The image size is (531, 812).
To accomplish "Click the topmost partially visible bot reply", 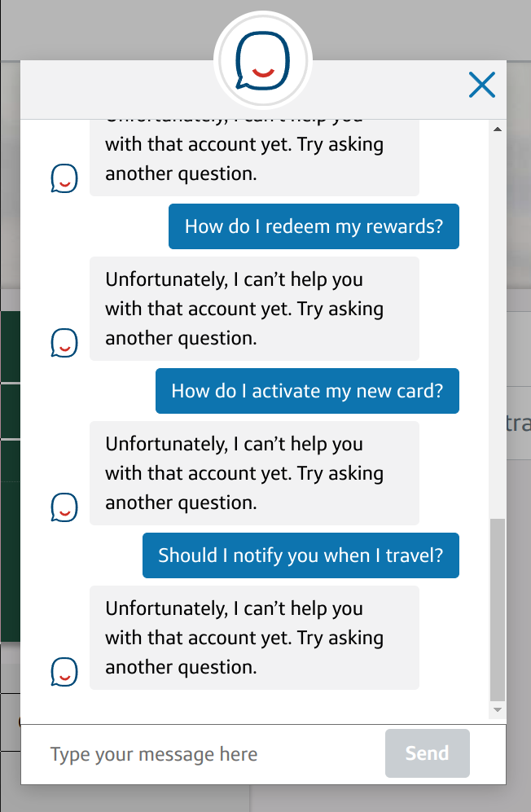I will pyautogui.click(x=254, y=158).
